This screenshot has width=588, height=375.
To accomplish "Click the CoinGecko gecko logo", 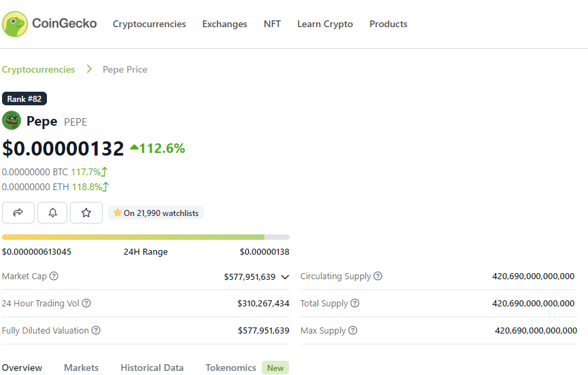I will click(x=15, y=24).
